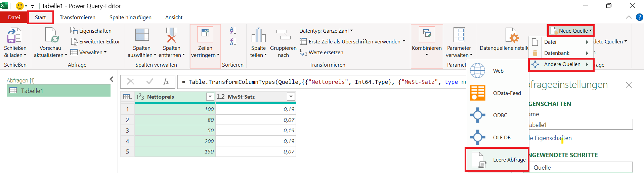Select OData-Feed source
This screenshot has height=173, width=644.
click(497, 93)
